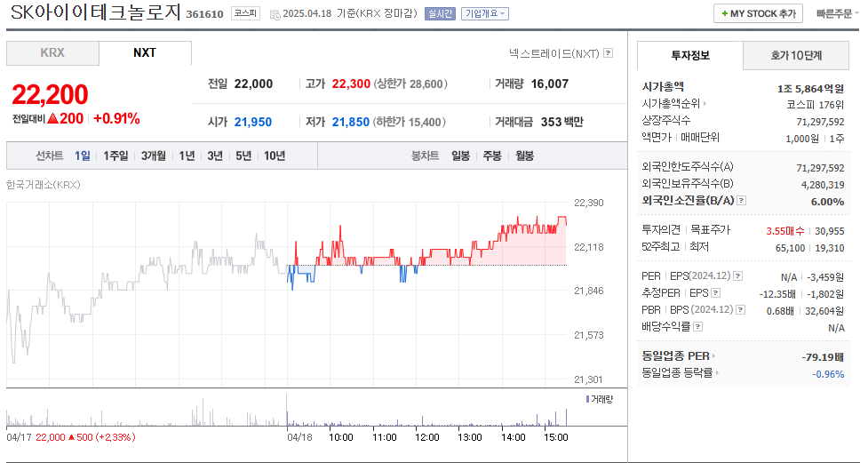This screenshot has width=868, height=463.
Task: Click the 고가 value 22,300
Action: [351, 84]
